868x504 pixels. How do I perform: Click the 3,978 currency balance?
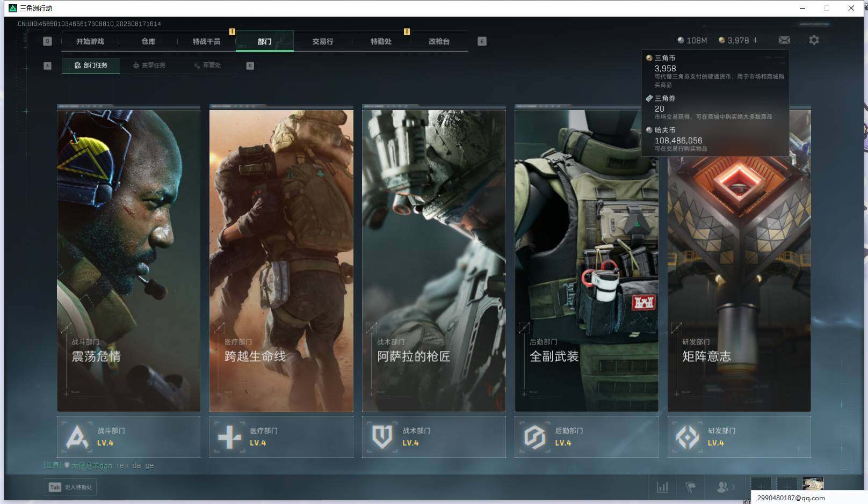point(734,40)
